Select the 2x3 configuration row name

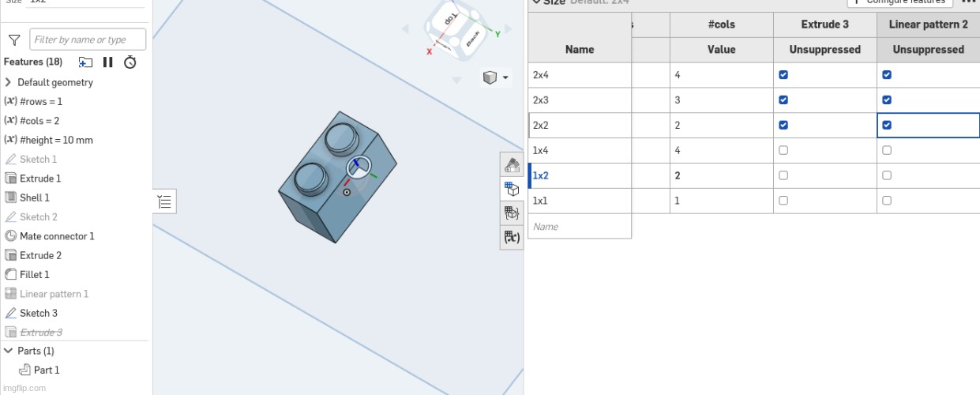[x=541, y=100]
